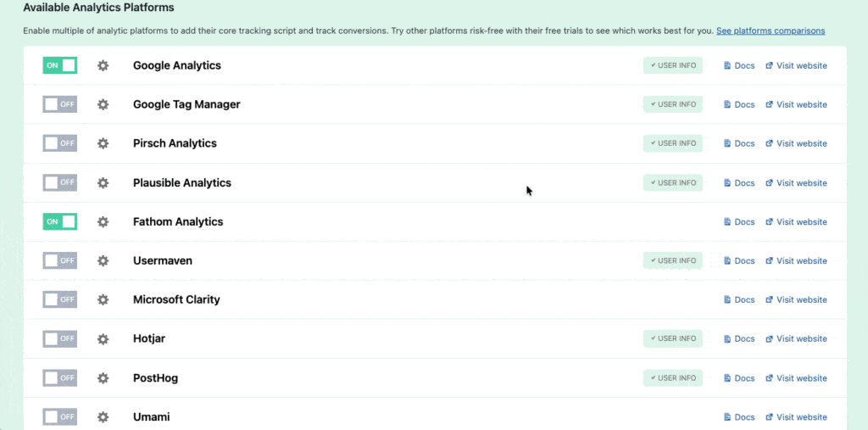Turn off the Google Analytics toggle

click(x=60, y=65)
